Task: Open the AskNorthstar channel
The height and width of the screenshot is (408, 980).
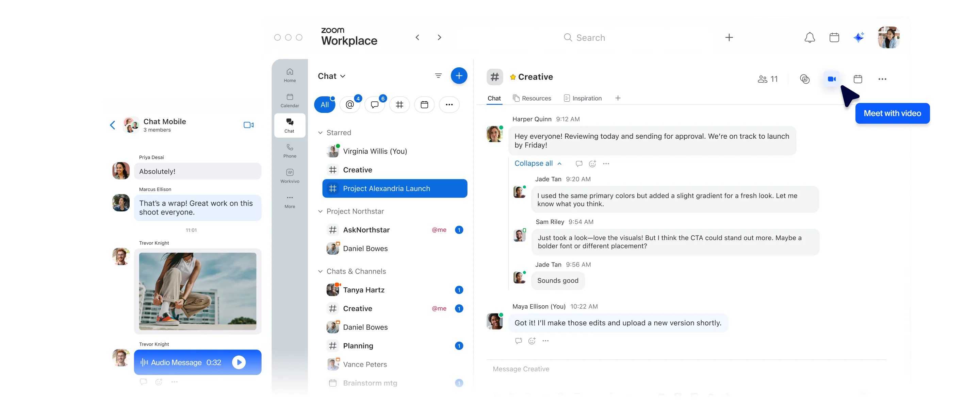Action: pos(394,230)
